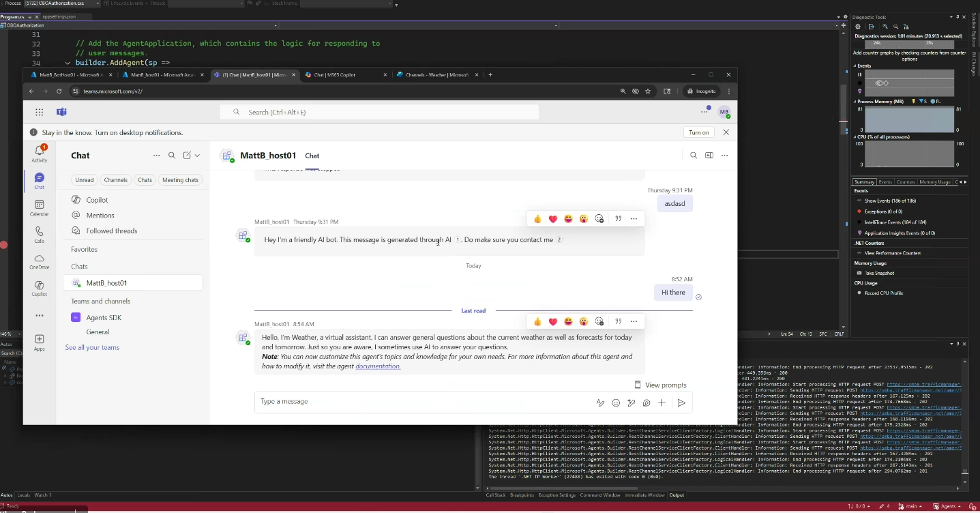
Task: Open Calls in the Teams sidebar
Action: [40, 235]
